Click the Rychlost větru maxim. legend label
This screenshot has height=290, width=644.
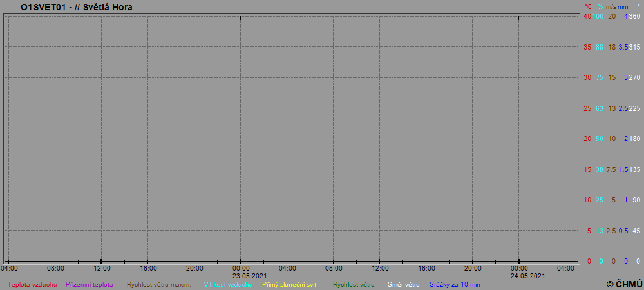(158, 284)
